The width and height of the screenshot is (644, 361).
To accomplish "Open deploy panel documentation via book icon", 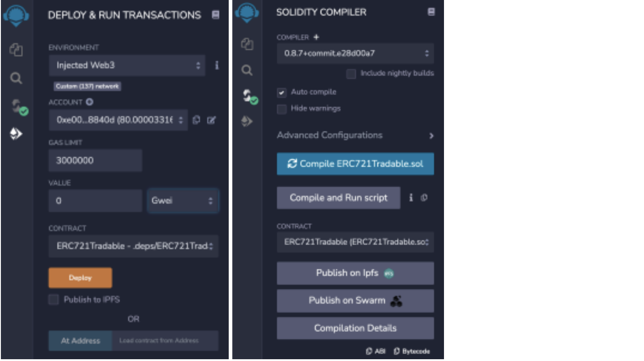I will 217,15.
